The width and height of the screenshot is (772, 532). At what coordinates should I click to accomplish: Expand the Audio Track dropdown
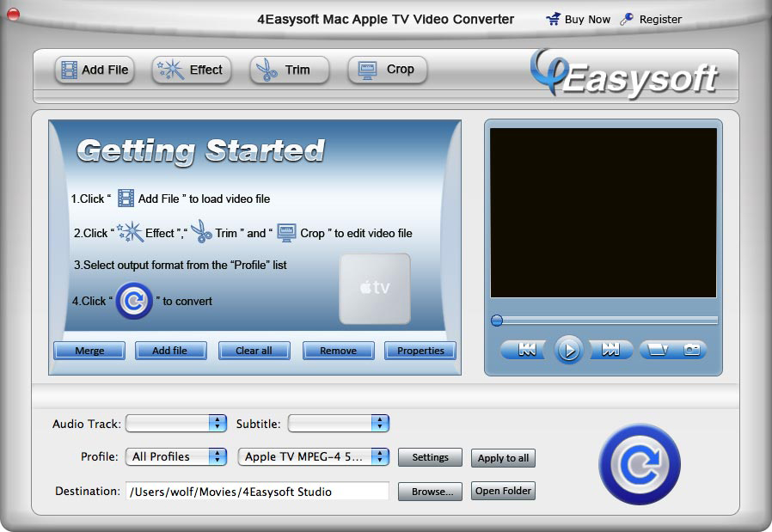(x=175, y=423)
